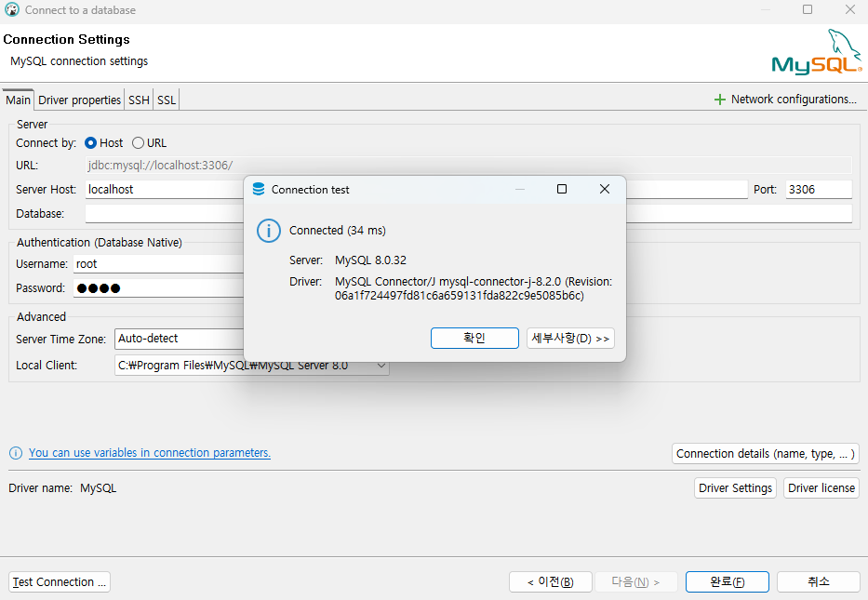This screenshot has height=600, width=868.
Task: Click the Port field showing 3306
Action: tap(819, 189)
